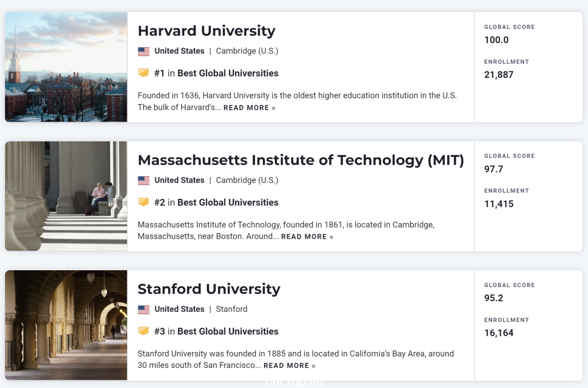
Task: Click the US flag icon under MIT
Action: 144,180
